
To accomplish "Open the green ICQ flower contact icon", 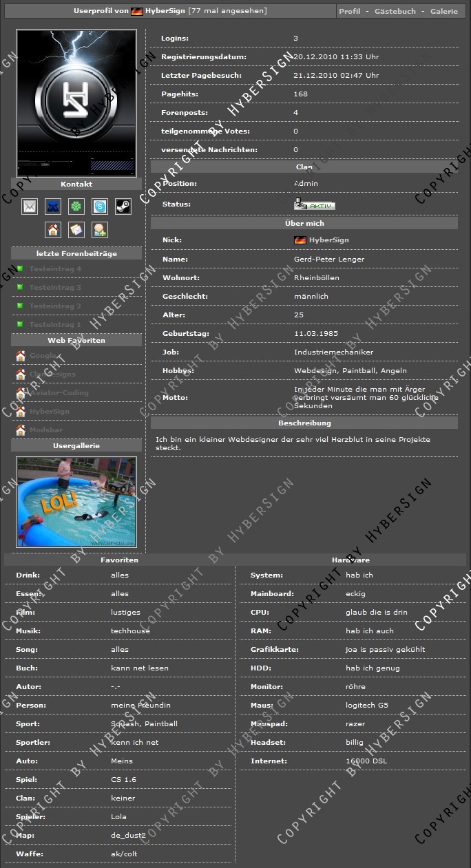I will point(76,207).
